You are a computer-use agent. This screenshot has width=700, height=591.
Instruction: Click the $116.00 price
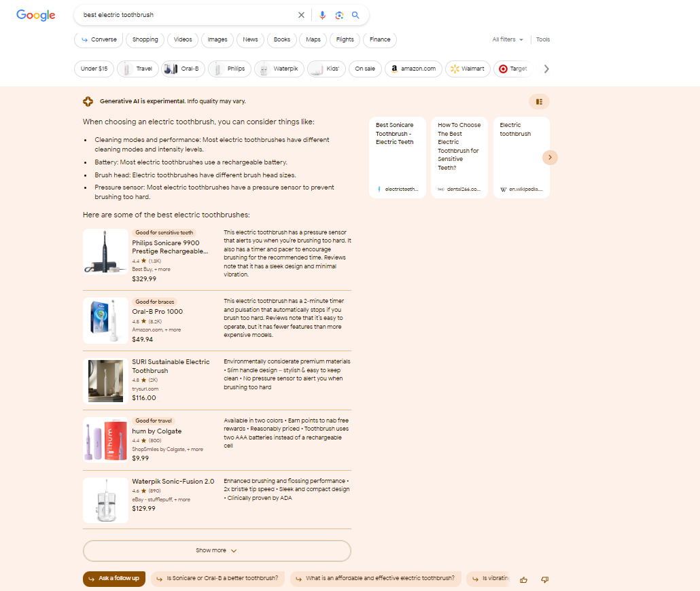[x=144, y=397]
